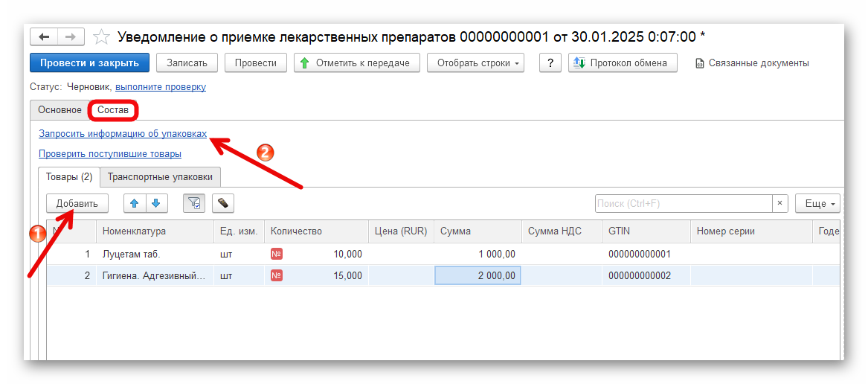
Task: Click the Добавить button
Action: point(77,203)
